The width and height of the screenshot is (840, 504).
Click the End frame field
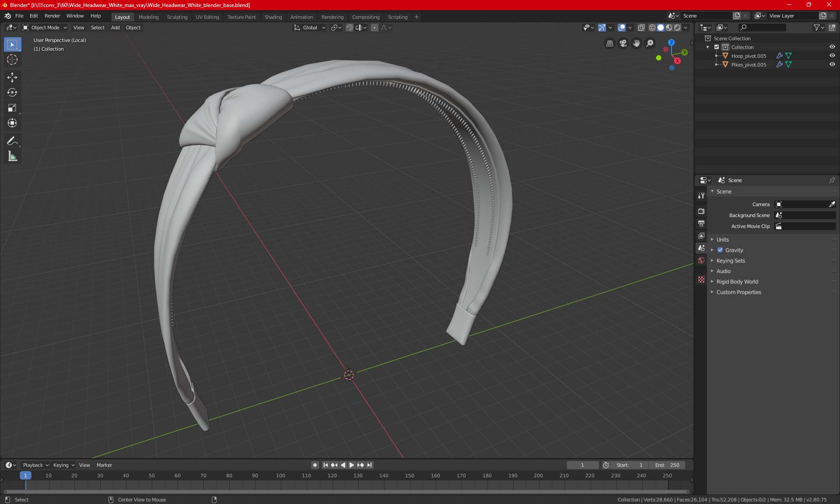667,465
